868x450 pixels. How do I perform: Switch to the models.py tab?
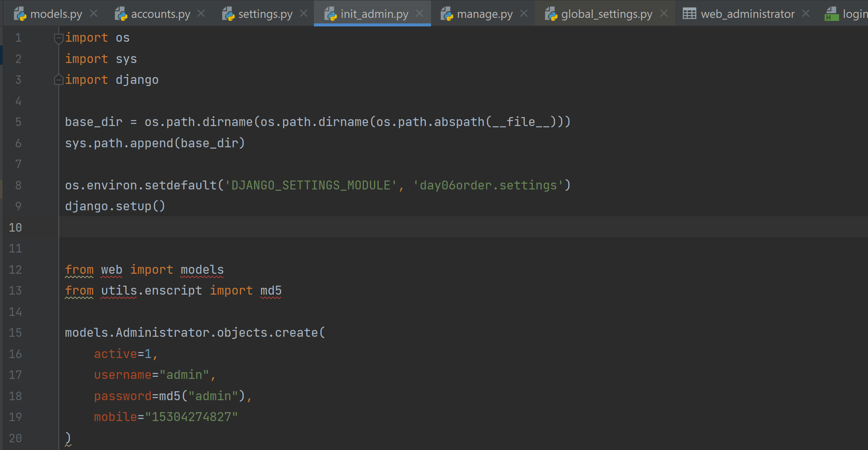[x=56, y=14]
